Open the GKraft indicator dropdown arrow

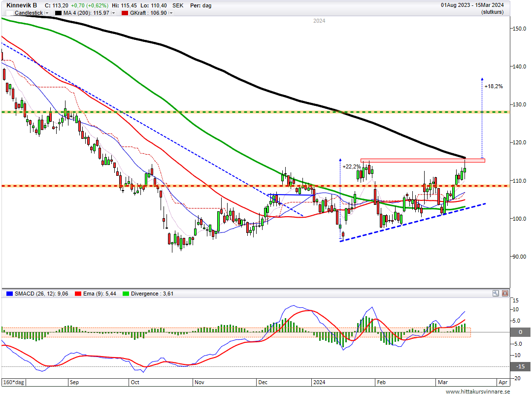170,13
